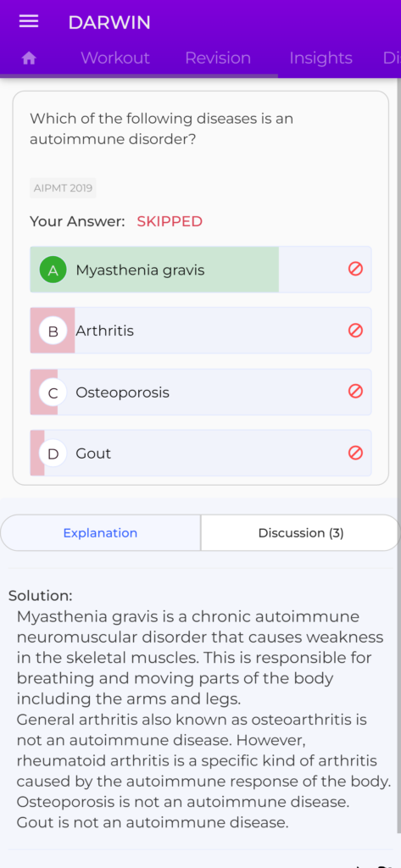Switch to the Revision tab
This screenshot has width=401, height=868.
pos(218,58)
